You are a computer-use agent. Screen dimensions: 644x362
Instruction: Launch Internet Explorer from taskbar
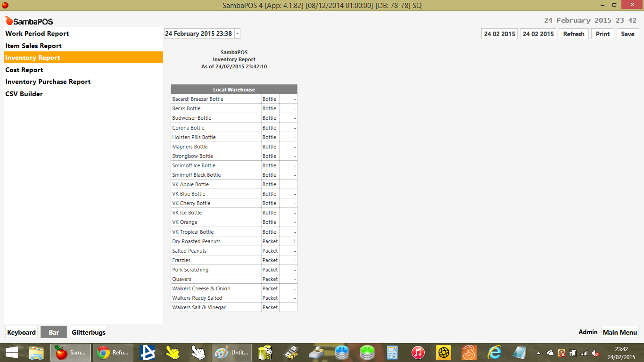coord(495,353)
